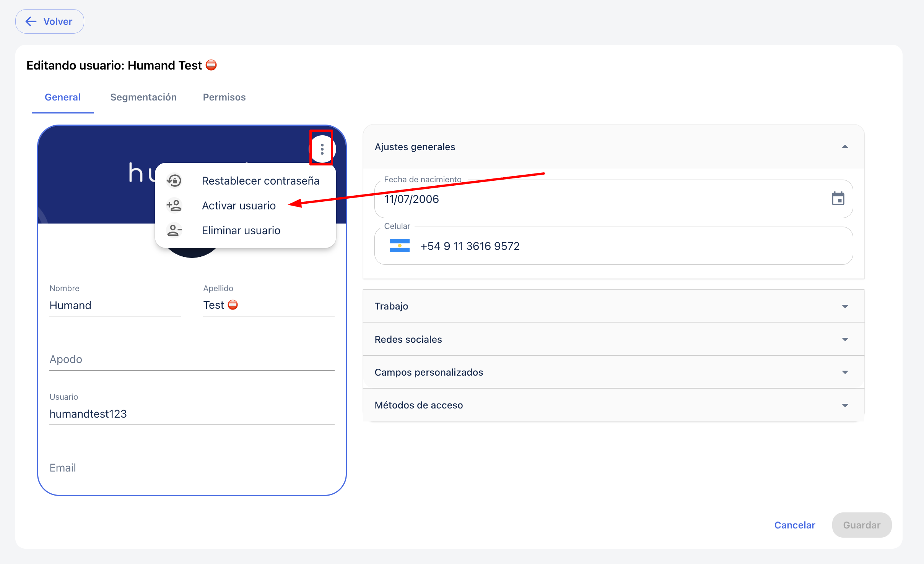
Task: Click the reset password lock icon
Action: point(174,181)
